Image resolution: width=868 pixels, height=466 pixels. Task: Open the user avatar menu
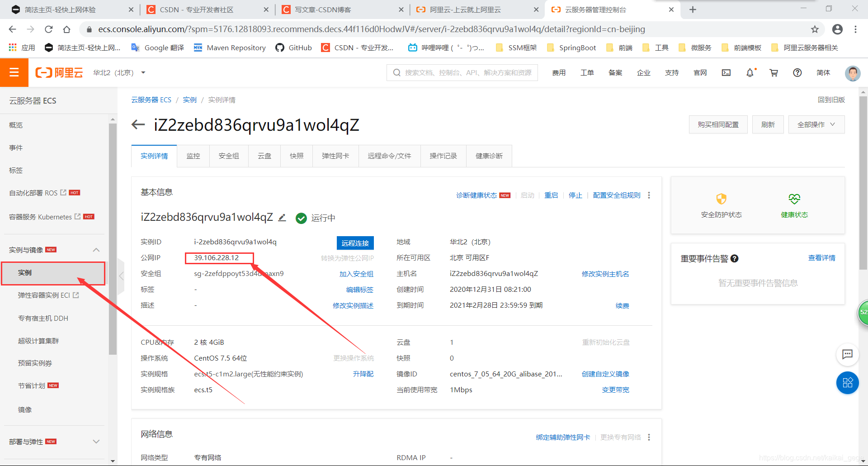coord(853,73)
